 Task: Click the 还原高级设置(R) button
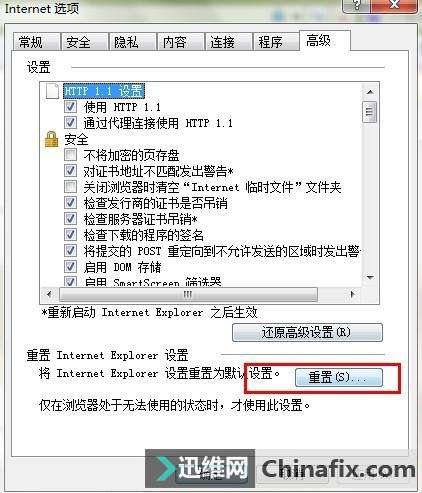point(307,332)
